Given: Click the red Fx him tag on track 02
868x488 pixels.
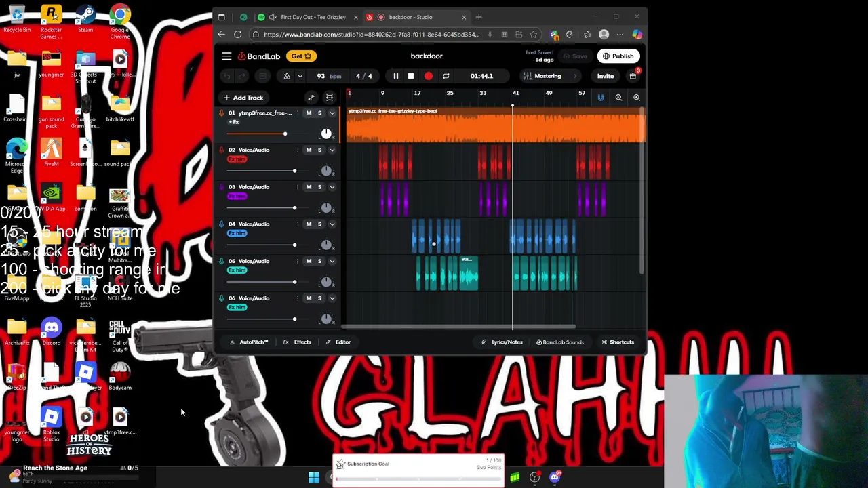Looking at the screenshot, I should point(237,159).
